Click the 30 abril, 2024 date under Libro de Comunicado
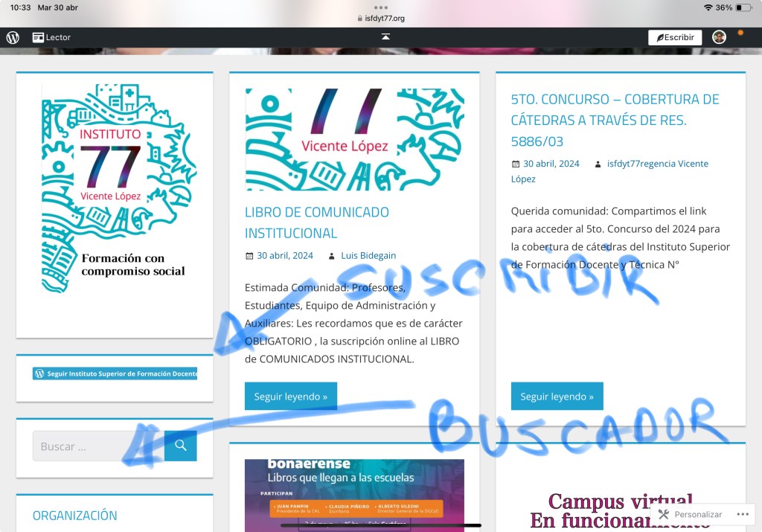 click(x=285, y=255)
